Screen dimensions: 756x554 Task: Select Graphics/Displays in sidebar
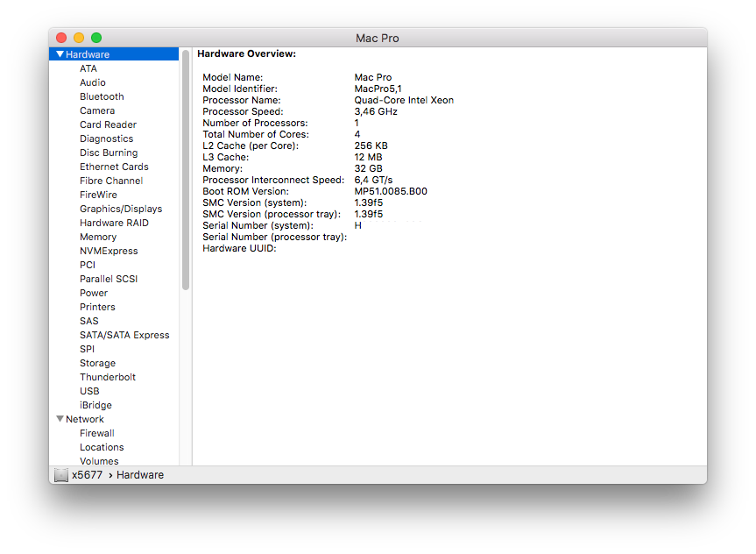(x=121, y=209)
